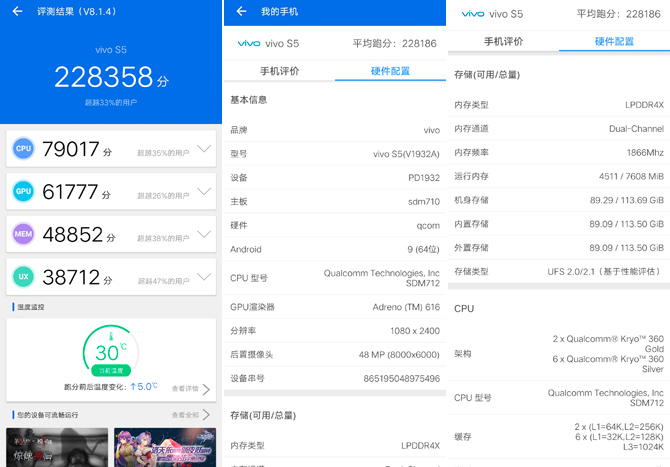Click the ↑5.0℃ temperature change value

[x=144, y=387]
